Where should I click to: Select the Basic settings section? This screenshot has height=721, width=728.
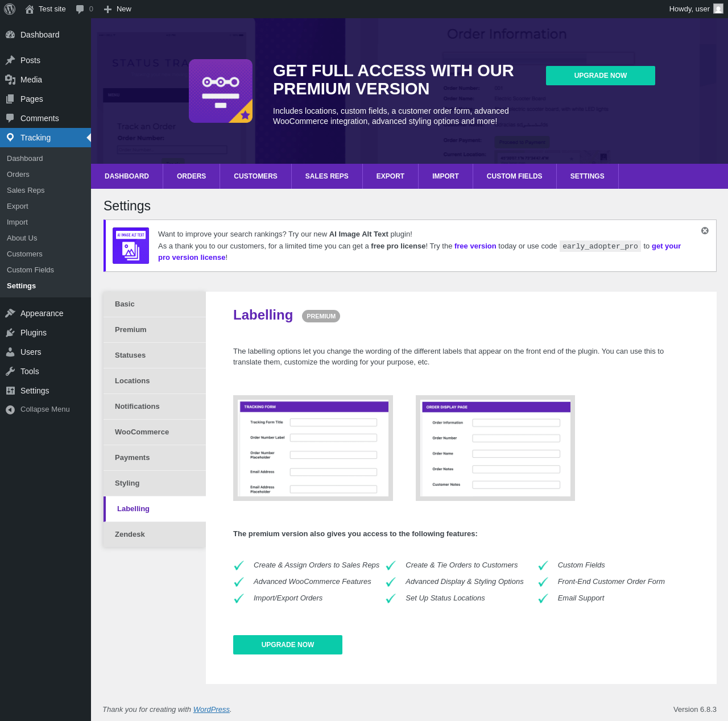tap(155, 304)
